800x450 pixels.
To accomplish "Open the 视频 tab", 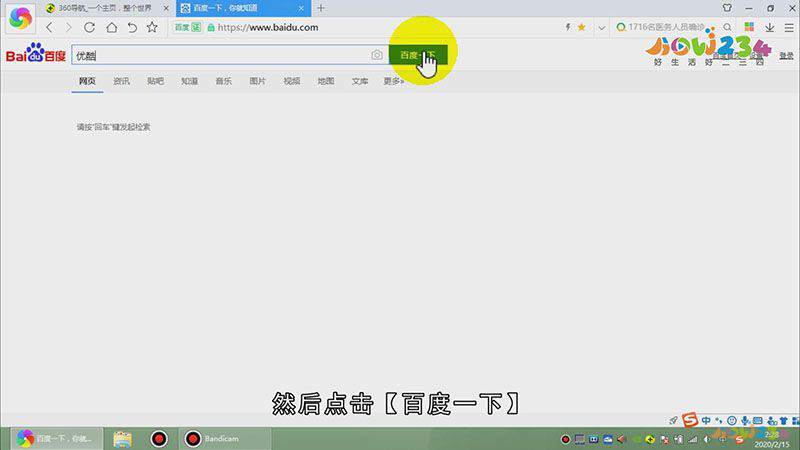I will (x=292, y=81).
